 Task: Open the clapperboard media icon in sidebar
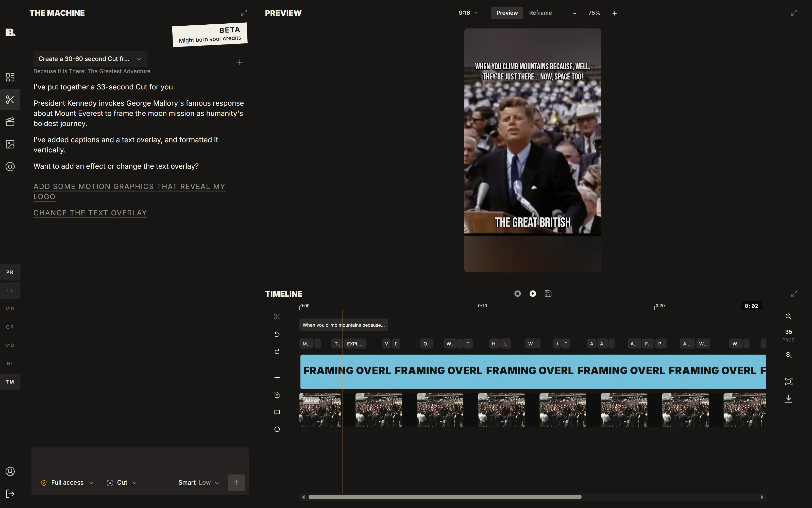[x=10, y=122]
